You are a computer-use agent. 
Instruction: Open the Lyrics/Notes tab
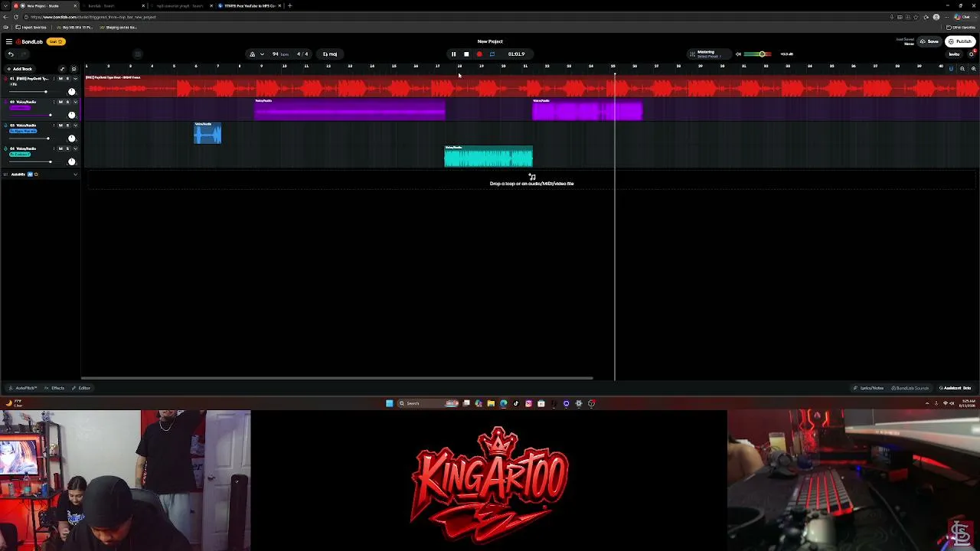[870, 388]
